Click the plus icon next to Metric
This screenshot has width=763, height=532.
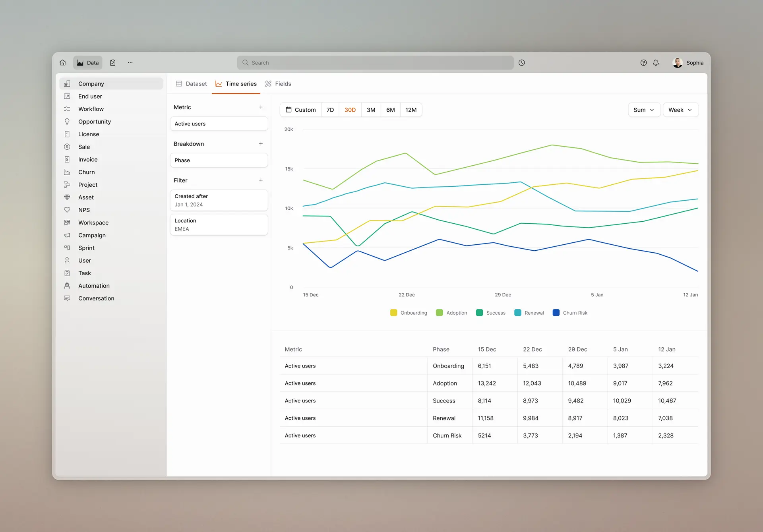tap(261, 107)
